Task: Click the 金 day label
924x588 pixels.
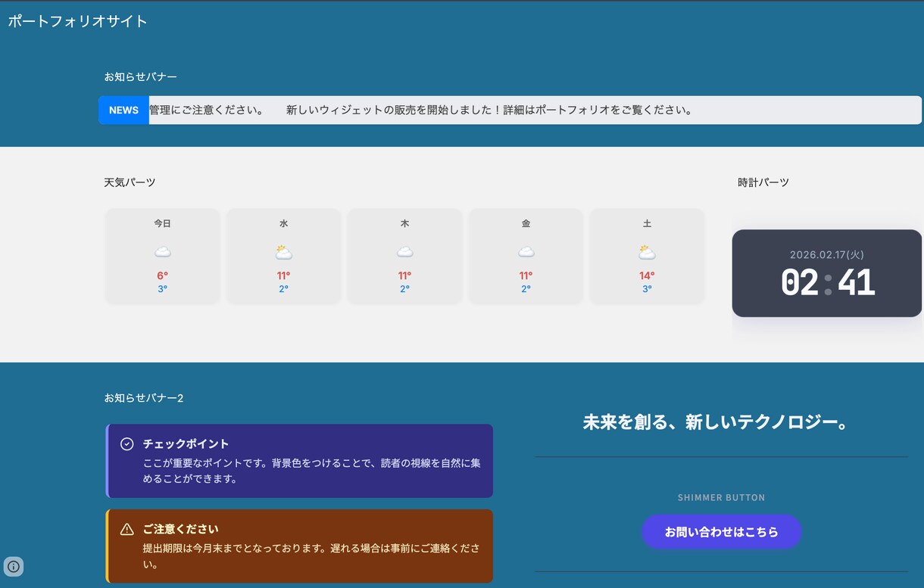Action: coord(526,223)
